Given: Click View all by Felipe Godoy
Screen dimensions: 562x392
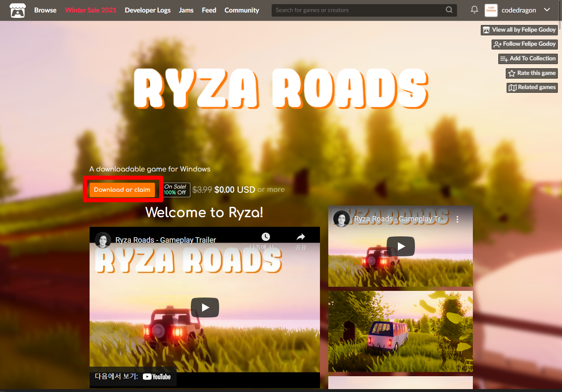Looking at the screenshot, I should tap(519, 30).
